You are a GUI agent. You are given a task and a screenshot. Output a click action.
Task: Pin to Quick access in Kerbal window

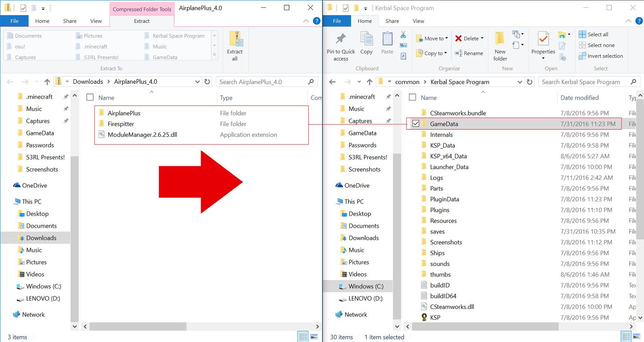pos(341,46)
